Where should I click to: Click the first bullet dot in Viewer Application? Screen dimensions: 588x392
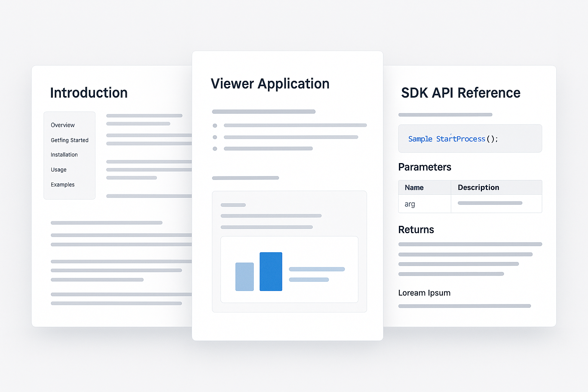click(215, 126)
